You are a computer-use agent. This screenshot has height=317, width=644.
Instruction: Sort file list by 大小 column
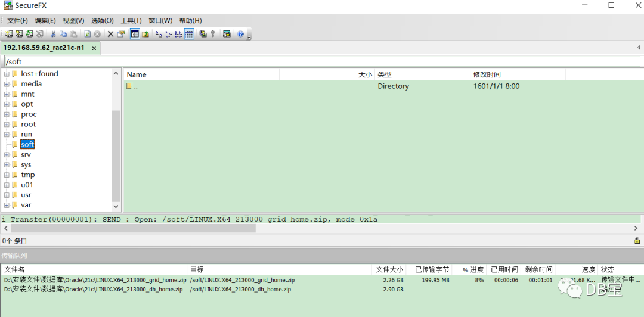(x=327, y=74)
